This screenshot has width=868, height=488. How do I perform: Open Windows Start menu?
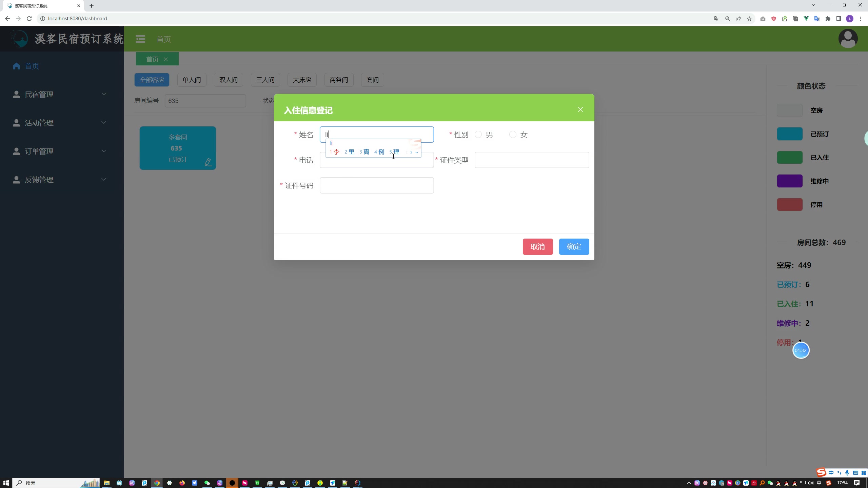coord(6,483)
